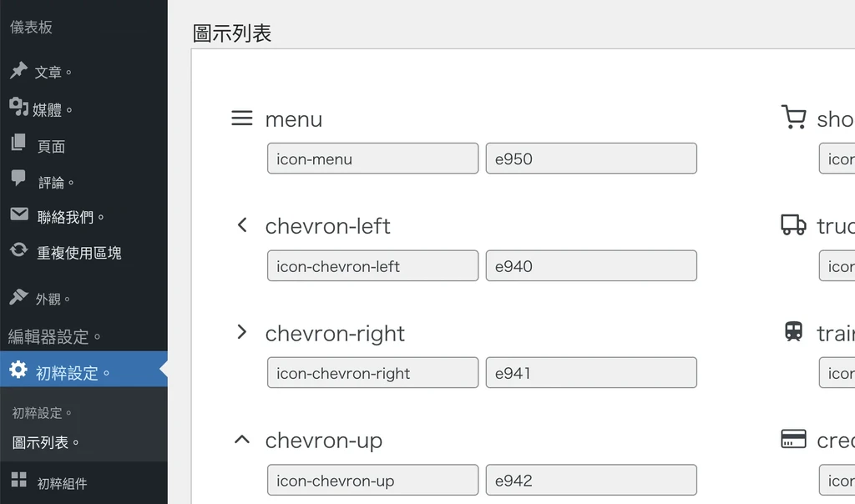855x504 pixels.
Task: Click the credit card icon
Action: point(793,439)
